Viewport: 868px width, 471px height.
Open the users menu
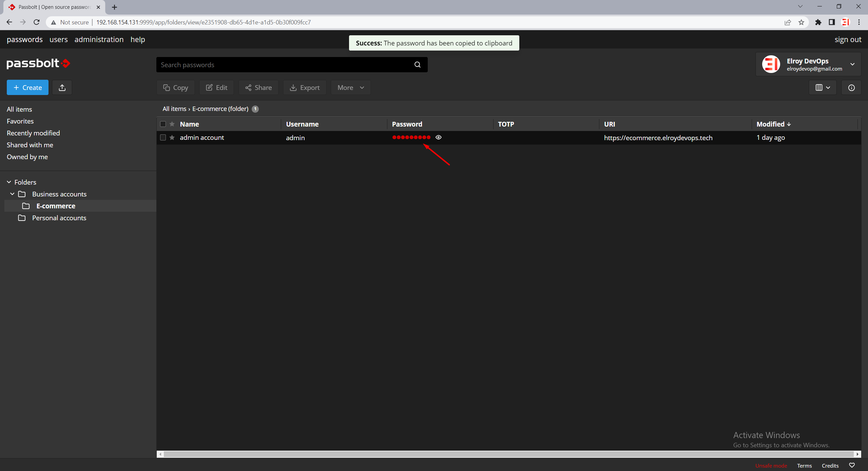(x=59, y=39)
